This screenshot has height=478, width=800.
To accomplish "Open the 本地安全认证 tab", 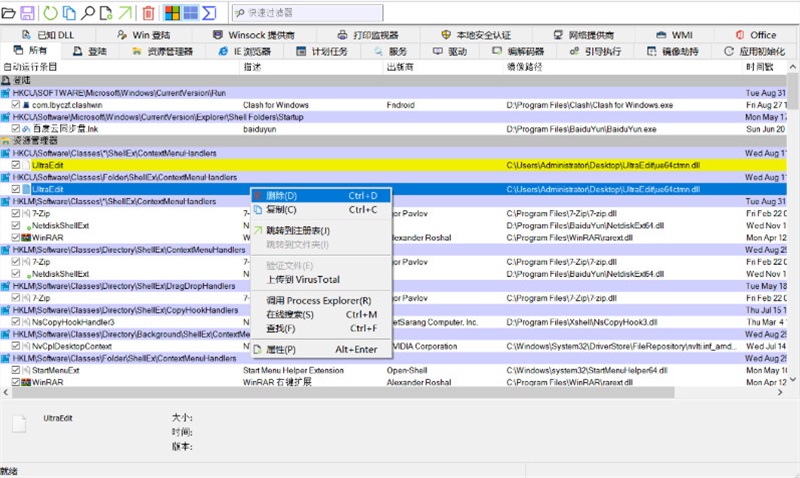I will [x=476, y=35].
